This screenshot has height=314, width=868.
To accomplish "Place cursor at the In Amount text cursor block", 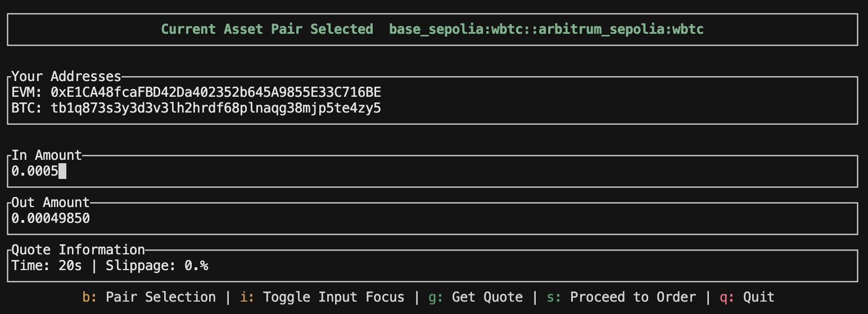I will coord(62,171).
